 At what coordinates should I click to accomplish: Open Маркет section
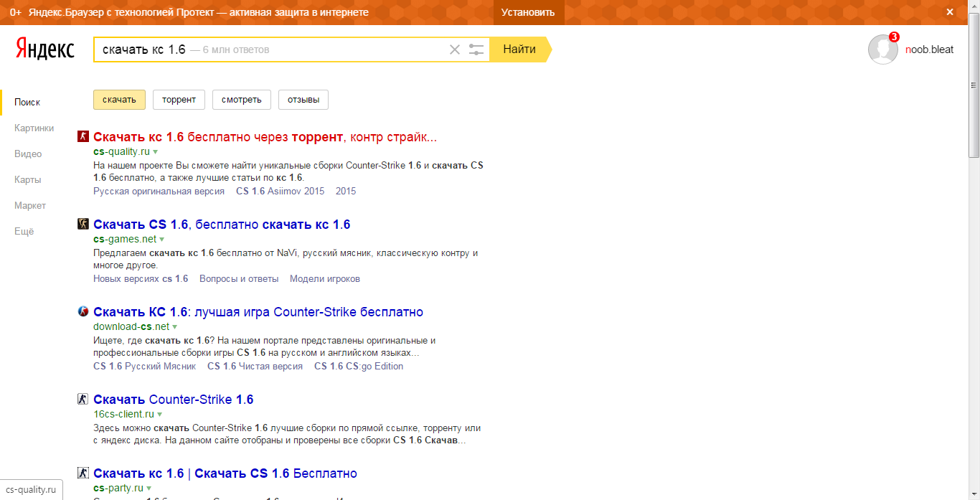tap(30, 206)
